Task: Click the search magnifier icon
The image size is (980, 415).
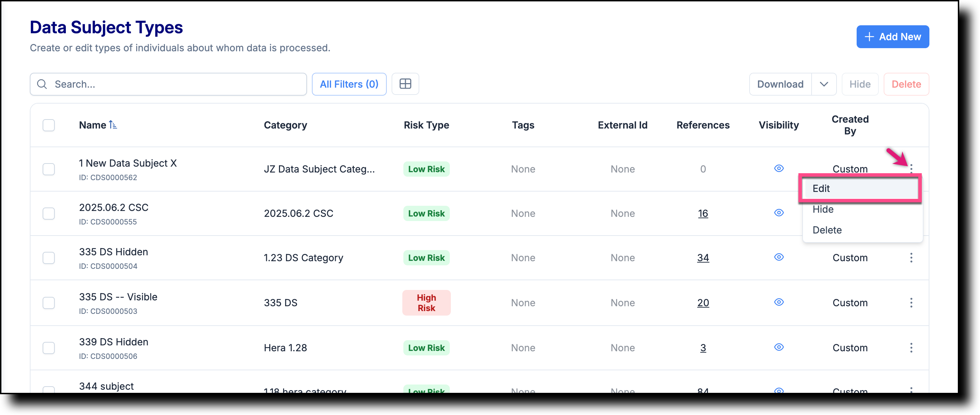Action: click(42, 84)
